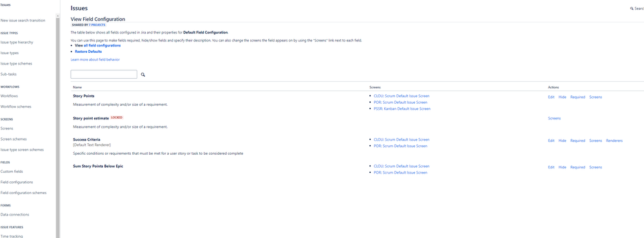This screenshot has height=238, width=644.
Task: Open Screens action for Story point estimate
Action: (554, 119)
